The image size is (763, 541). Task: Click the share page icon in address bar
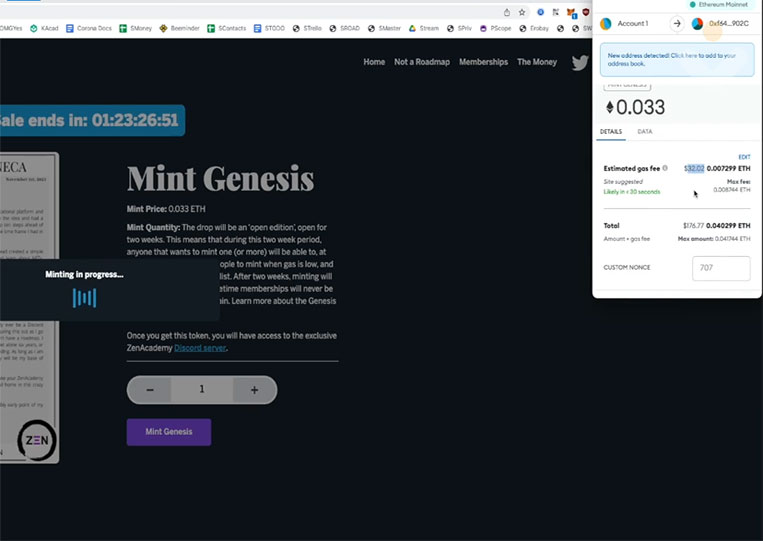click(x=507, y=13)
